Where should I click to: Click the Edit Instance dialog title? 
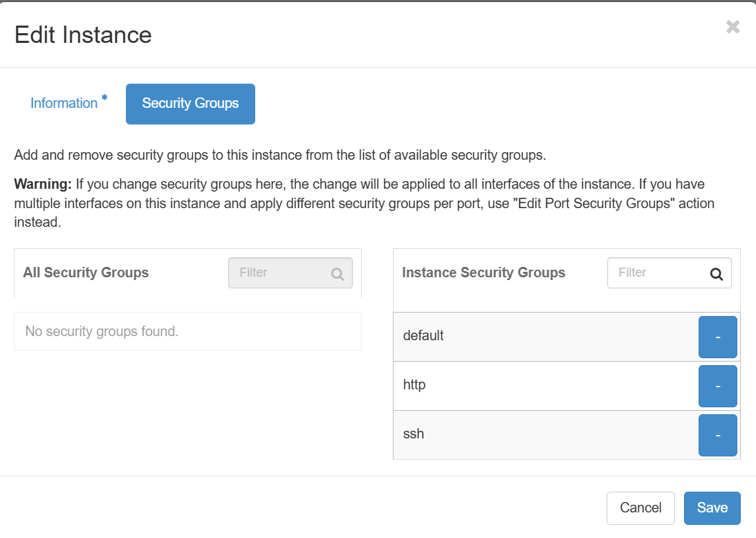coord(83,35)
